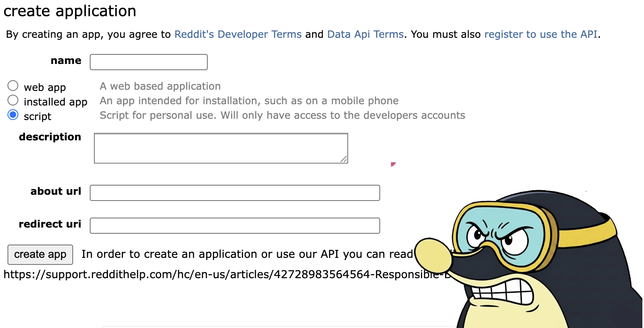Select the "installed app" radio button
The image size is (644, 328).
click(13, 100)
